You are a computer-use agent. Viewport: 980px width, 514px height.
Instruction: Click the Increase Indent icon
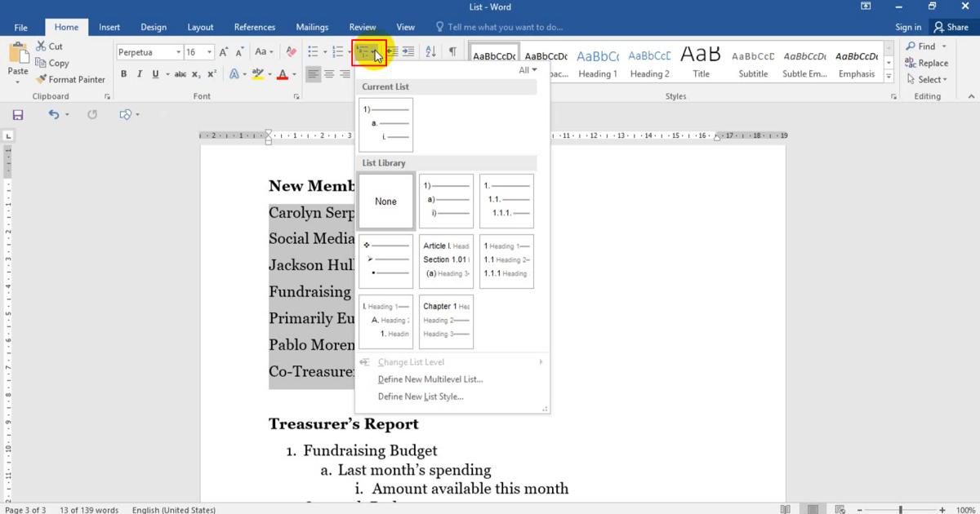click(408, 51)
